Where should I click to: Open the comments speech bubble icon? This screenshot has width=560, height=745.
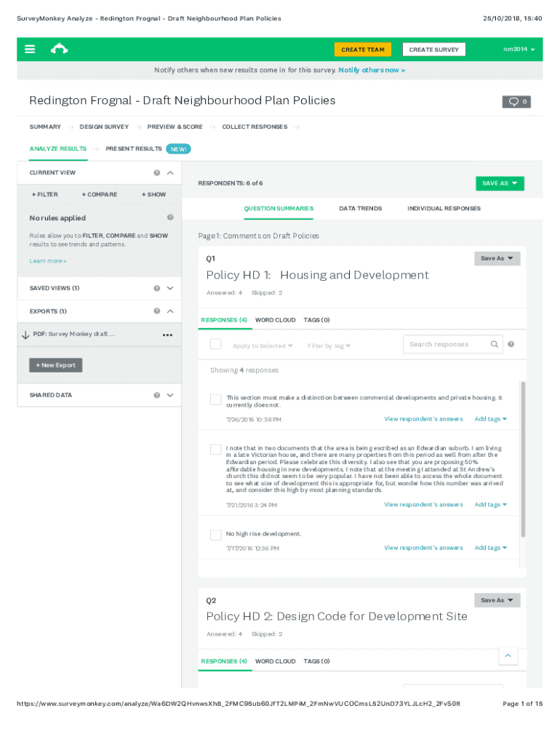click(516, 102)
